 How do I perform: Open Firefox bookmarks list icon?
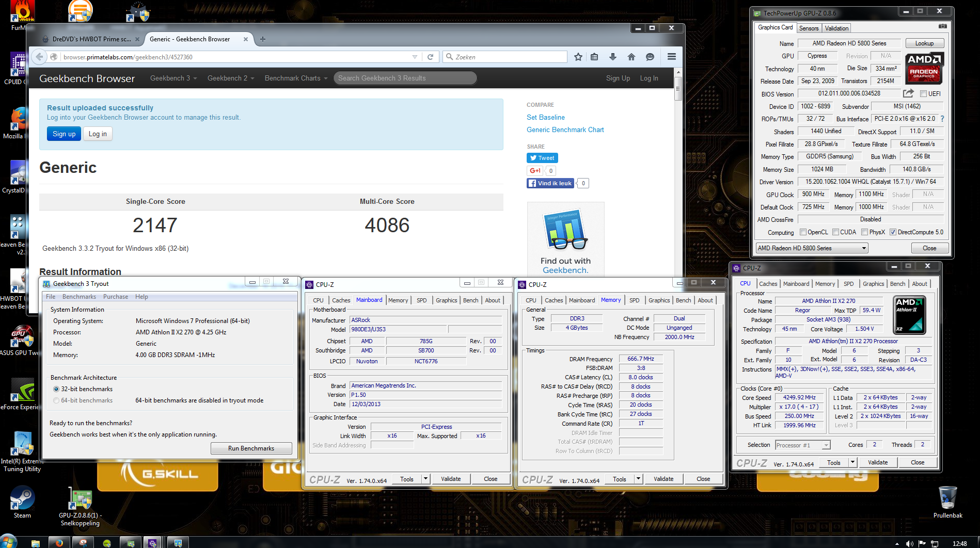coord(594,57)
